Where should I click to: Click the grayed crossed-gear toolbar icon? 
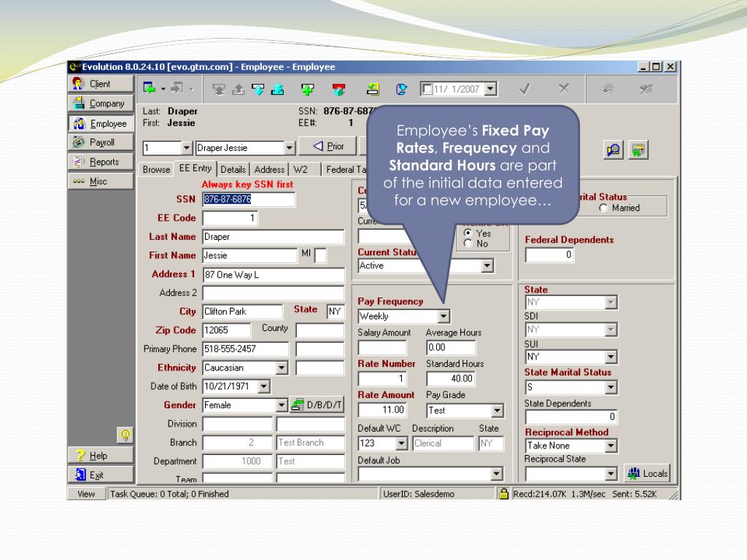[x=646, y=89]
